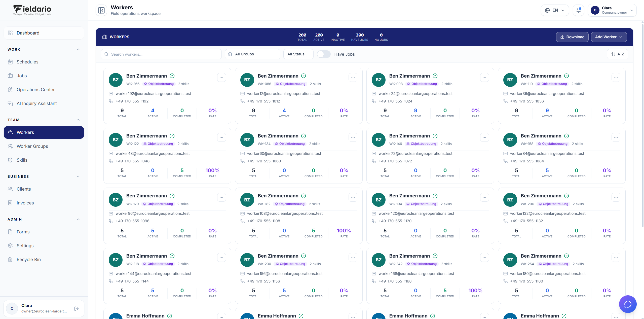Viewport: 644px width, 319px height.
Task: Toggle the A-Z sort order button
Action: pyautogui.click(x=618, y=54)
